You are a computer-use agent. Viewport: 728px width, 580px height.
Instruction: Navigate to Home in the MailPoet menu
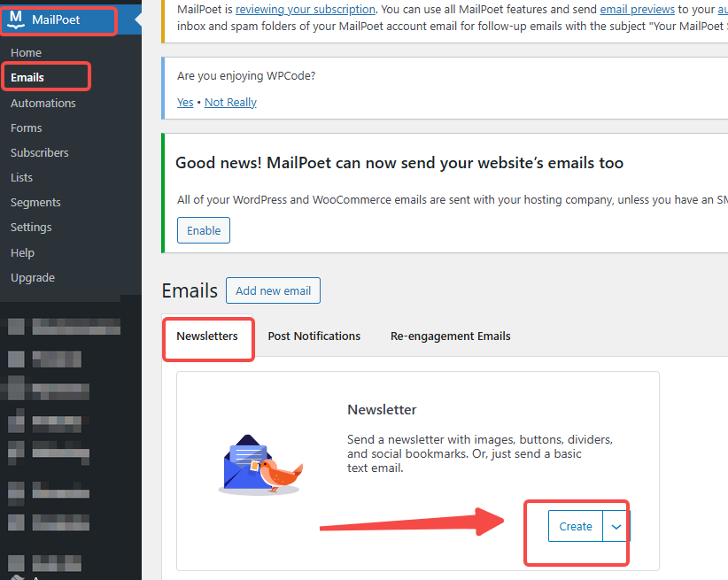coord(26,52)
